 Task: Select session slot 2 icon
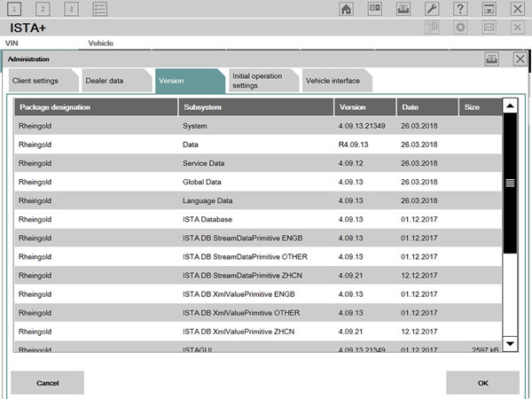[x=43, y=9]
